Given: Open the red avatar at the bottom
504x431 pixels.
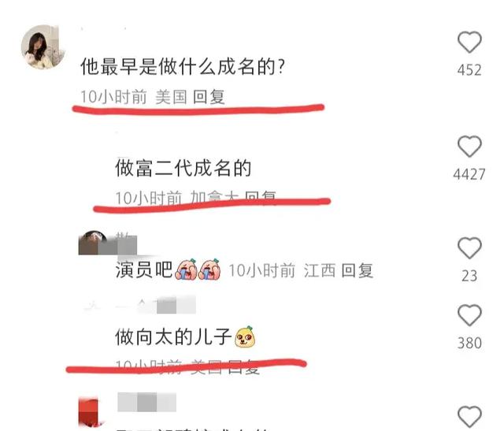Looking at the screenshot, I should pos(89,412).
